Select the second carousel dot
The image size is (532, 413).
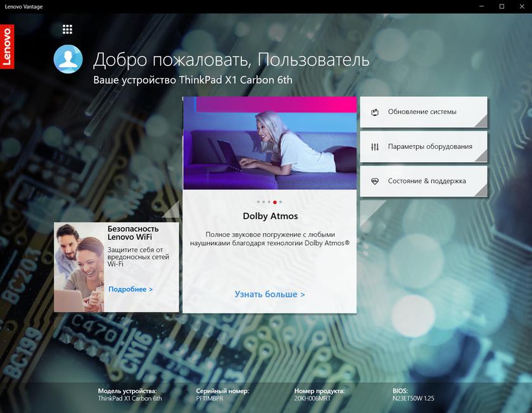264,202
